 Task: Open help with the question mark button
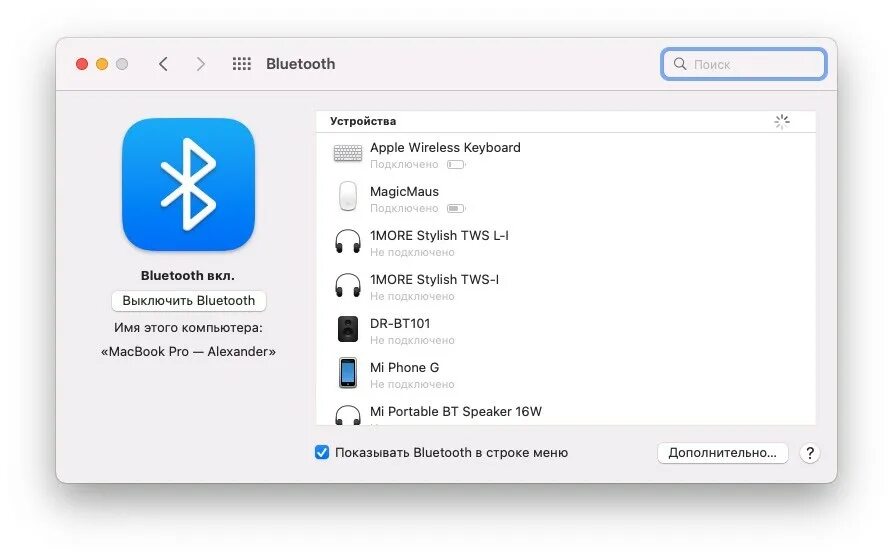pyautogui.click(x=810, y=453)
